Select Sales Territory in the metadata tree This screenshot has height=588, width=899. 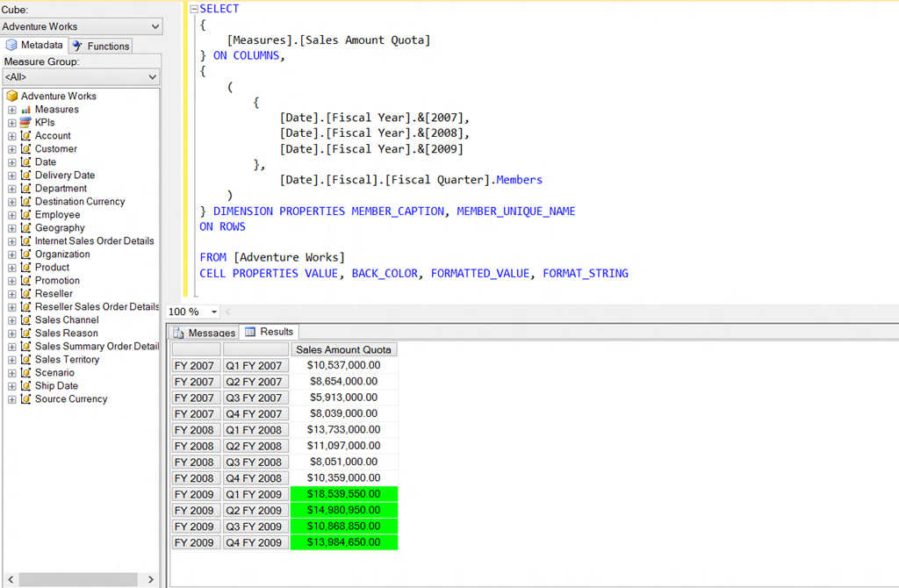tap(67, 360)
